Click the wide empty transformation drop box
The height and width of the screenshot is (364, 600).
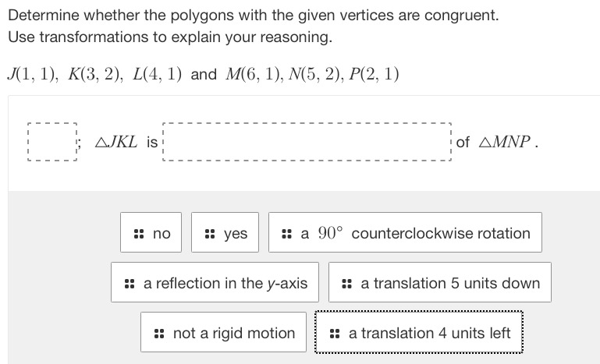tap(307, 142)
